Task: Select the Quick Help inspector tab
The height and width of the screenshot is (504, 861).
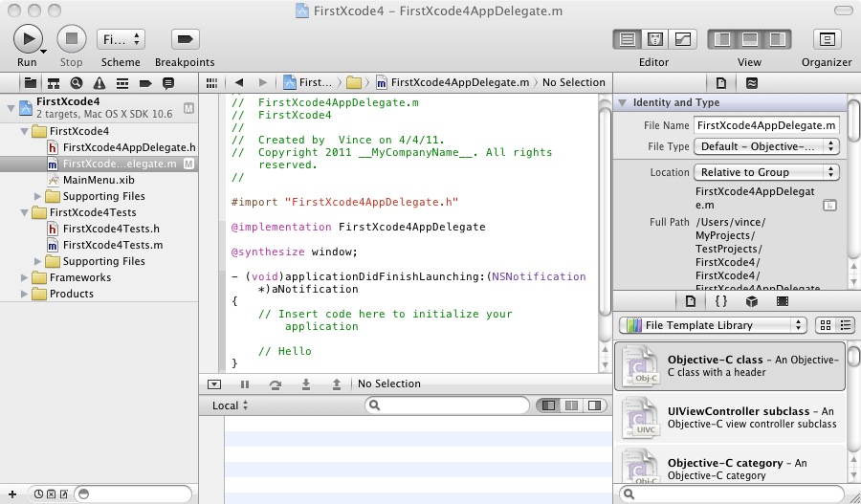Action: tap(751, 83)
